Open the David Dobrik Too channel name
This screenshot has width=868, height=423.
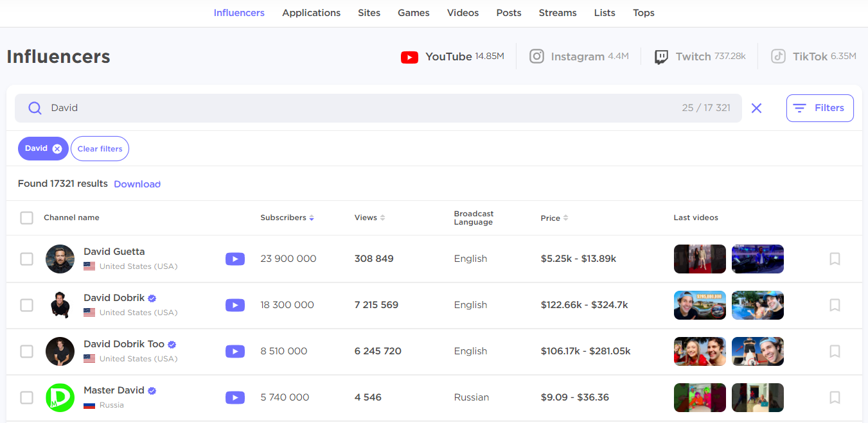(x=124, y=344)
